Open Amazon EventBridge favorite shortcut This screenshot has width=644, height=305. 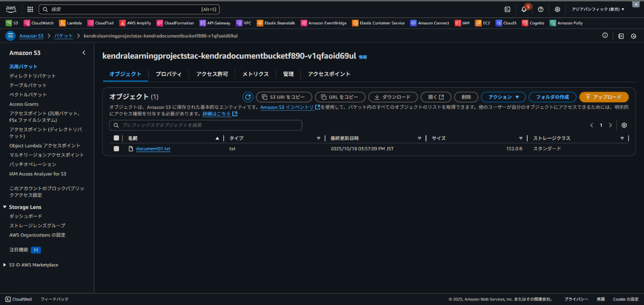(x=324, y=23)
